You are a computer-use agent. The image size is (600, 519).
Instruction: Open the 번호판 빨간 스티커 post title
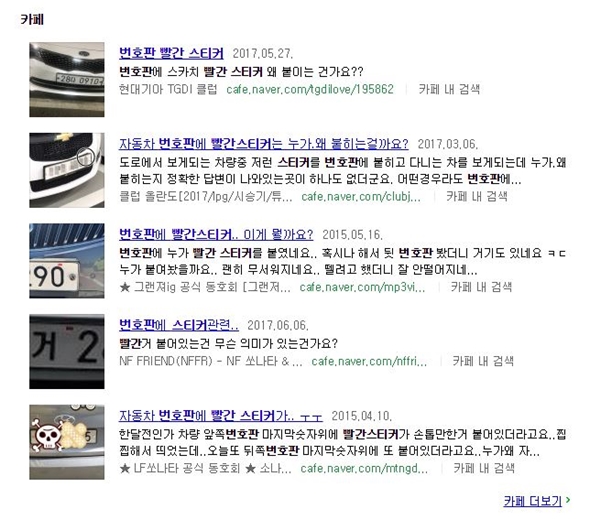point(171,53)
